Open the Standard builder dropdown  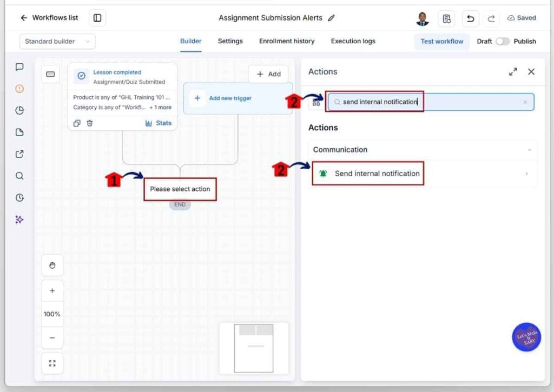57,41
